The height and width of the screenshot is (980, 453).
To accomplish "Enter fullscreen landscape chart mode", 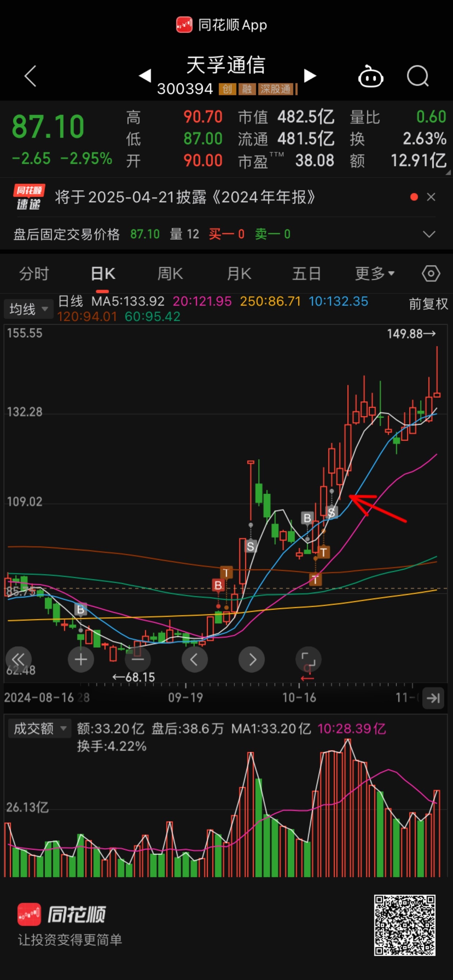I will [x=308, y=659].
